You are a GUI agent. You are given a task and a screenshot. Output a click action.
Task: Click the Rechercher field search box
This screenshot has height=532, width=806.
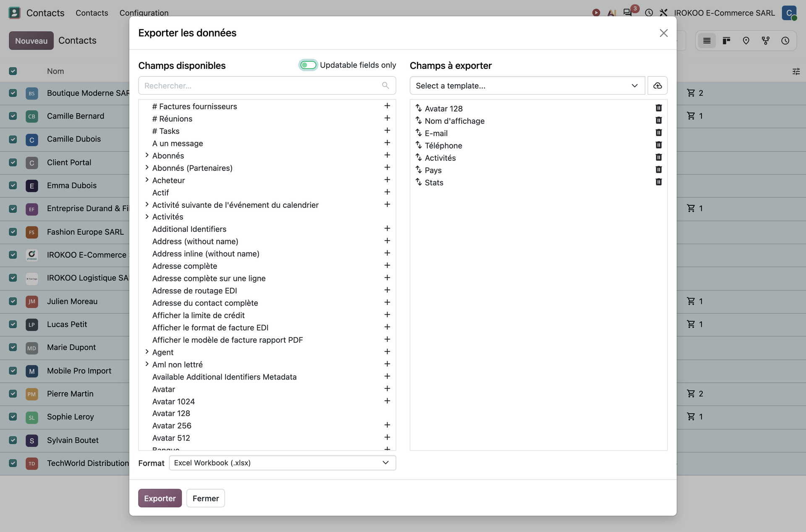coord(267,86)
